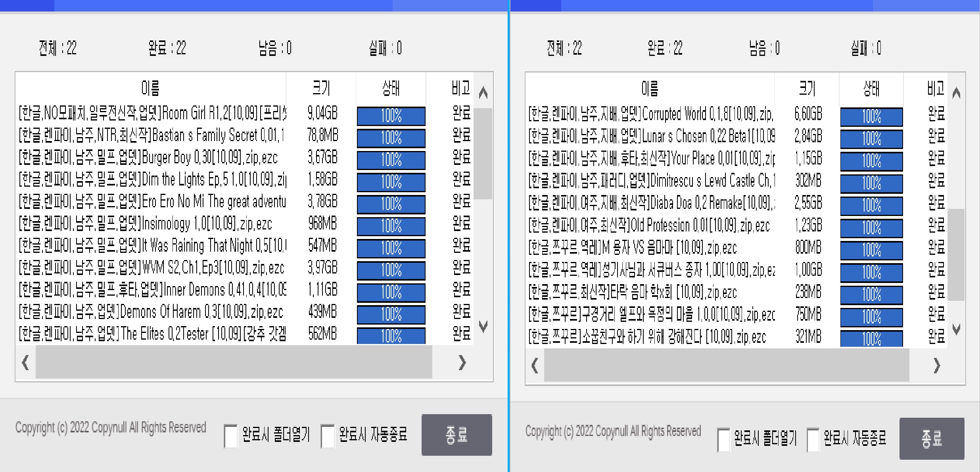The height and width of the screenshot is (472, 980).
Task: Click scroll down arrow in left list
Action: pyautogui.click(x=483, y=326)
